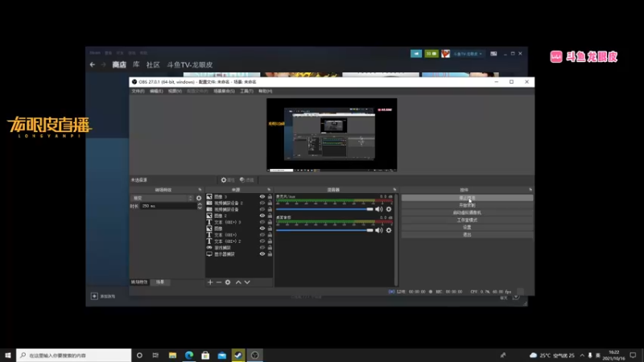Open 麦克风/Aux audio settings gear
Image resolution: width=644 pixels, height=362 pixels.
389,209
